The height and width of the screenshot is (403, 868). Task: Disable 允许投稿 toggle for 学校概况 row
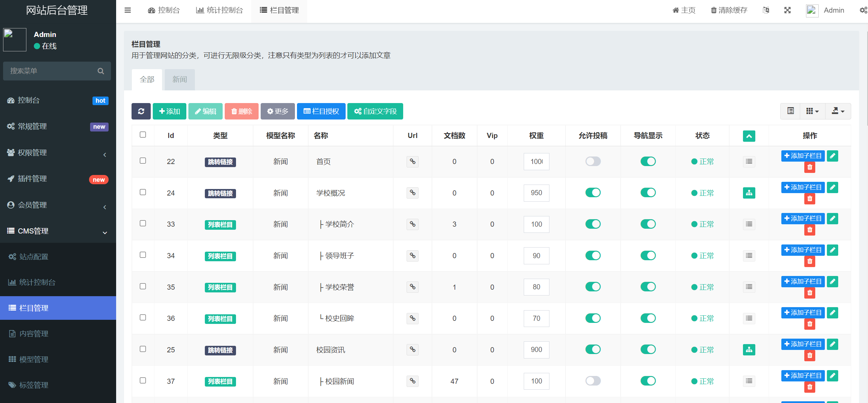[593, 192]
